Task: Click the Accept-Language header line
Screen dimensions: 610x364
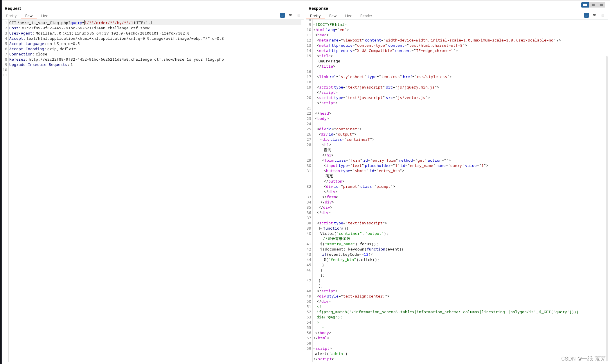Action: [44, 44]
